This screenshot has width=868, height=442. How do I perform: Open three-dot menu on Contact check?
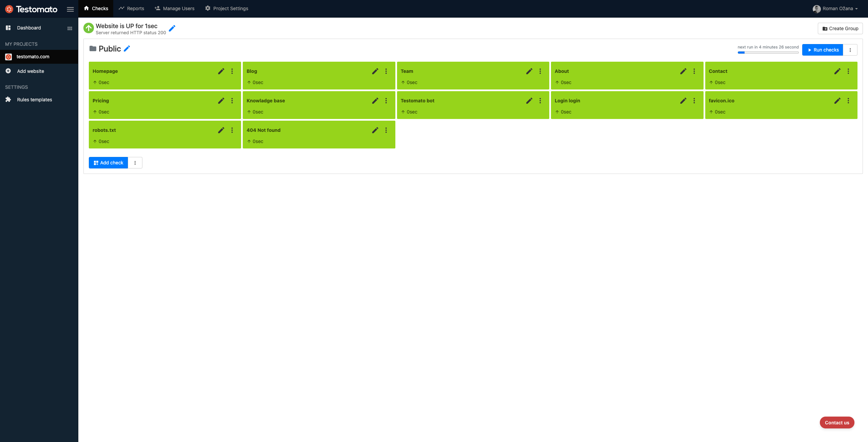point(848,71)
